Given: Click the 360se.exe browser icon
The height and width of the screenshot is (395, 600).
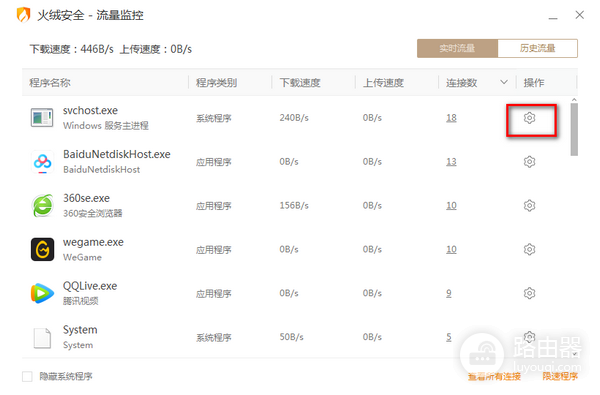Looking at the screenshot, I should click(x=42, y=206).
